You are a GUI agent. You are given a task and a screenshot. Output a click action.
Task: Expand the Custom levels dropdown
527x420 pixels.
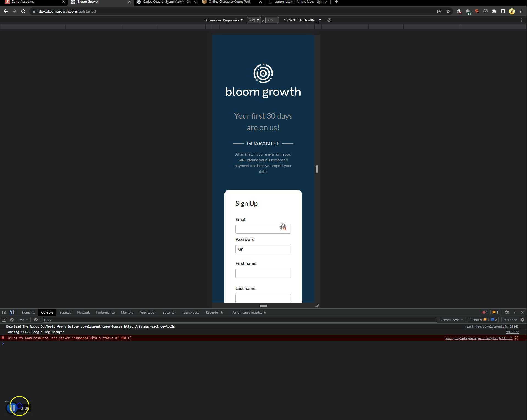[x=451, y=320]
